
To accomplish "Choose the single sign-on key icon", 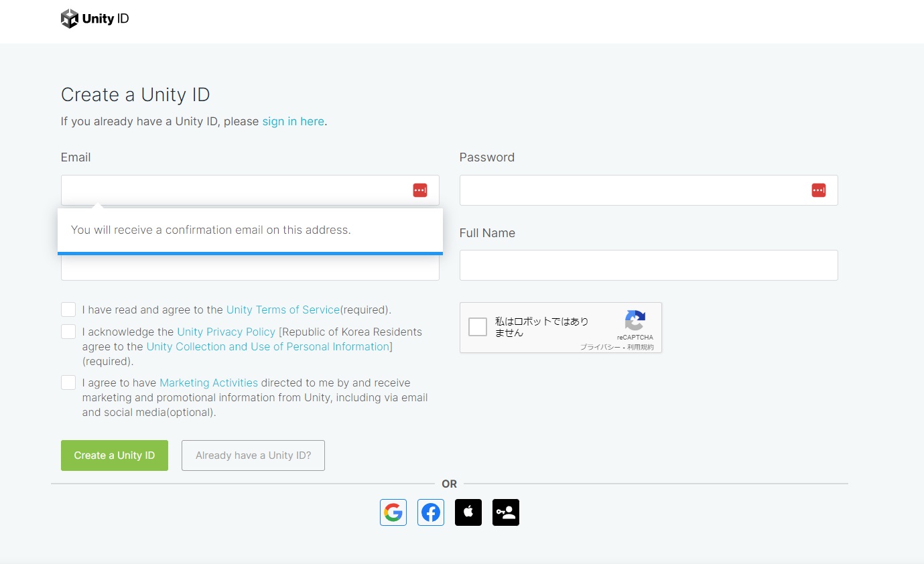I will point(506,512).
